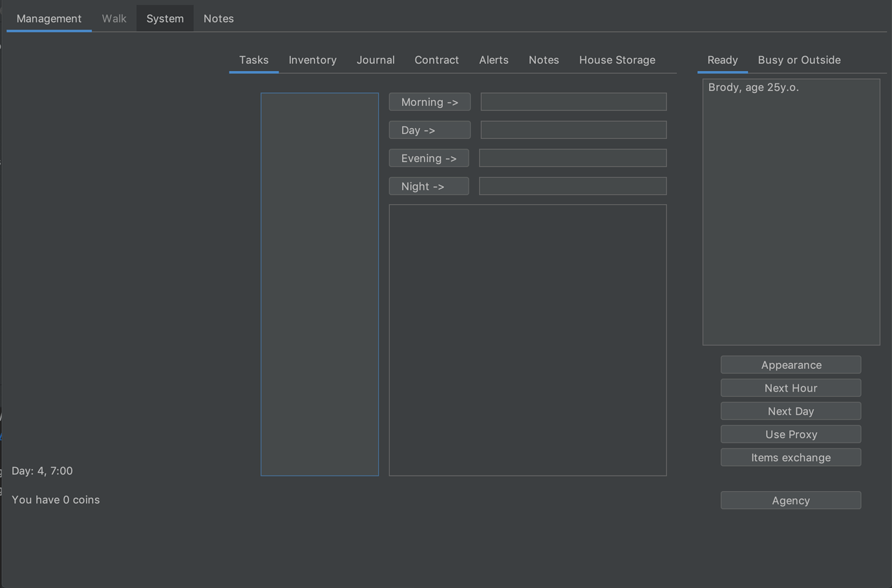Switch to the System tab
892x588 pixels.
coord(164,18)
